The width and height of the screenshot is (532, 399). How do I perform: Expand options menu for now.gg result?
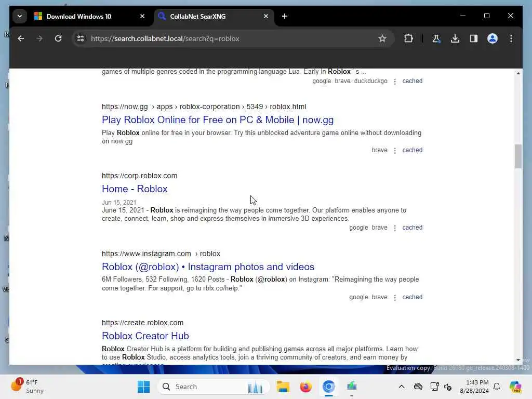click(x=395, y=150)
